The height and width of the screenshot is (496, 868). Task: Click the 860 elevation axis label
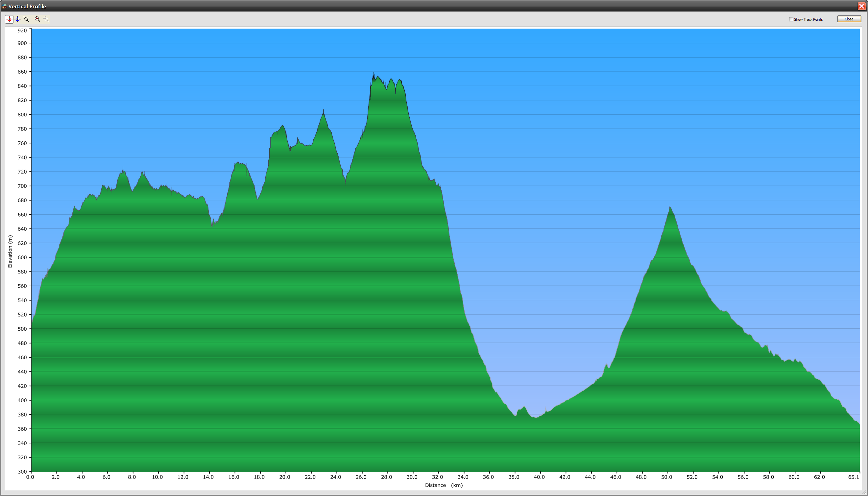click(x=22, y=72)
